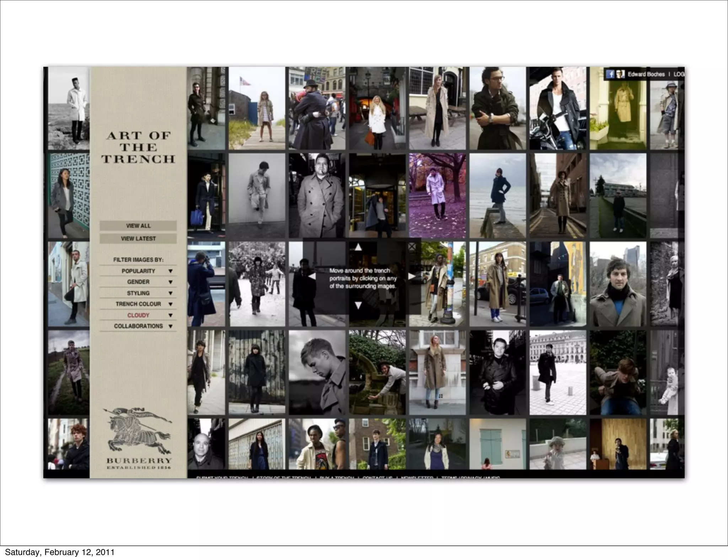Click the Edward Boches username link

click(x=646, y=74)
